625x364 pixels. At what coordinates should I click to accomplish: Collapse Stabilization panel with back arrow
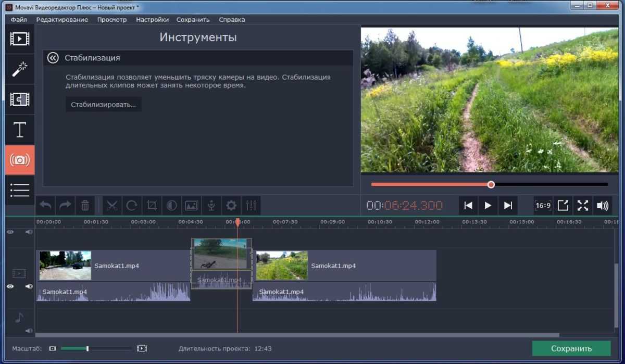[x=53, y=58]
